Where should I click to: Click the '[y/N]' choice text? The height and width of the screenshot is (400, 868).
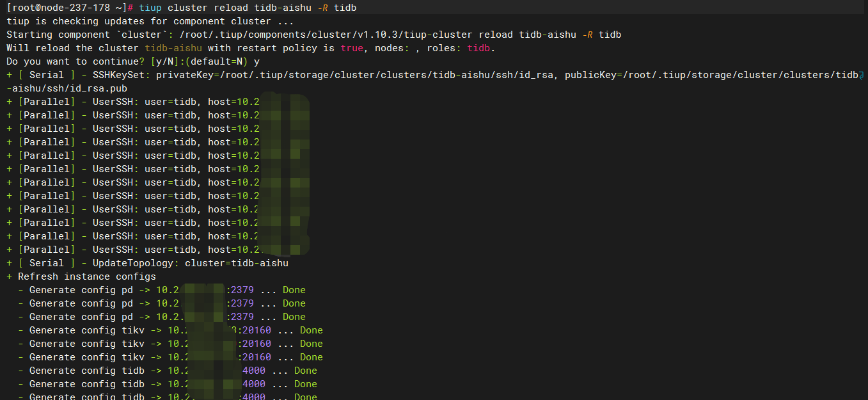[x=166, y=61]
